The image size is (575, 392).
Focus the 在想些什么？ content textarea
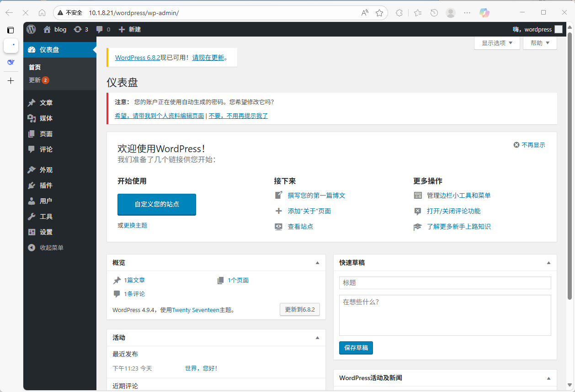[445, 315]
